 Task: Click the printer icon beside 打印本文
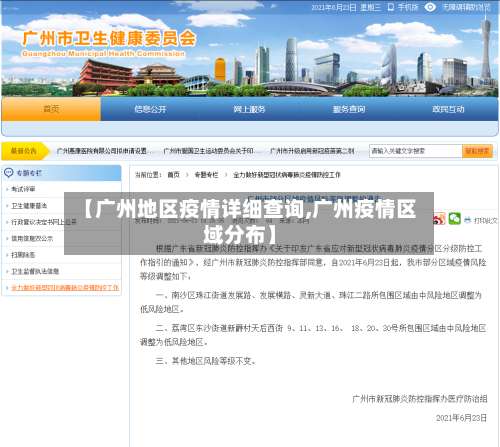tap(467, 220)
